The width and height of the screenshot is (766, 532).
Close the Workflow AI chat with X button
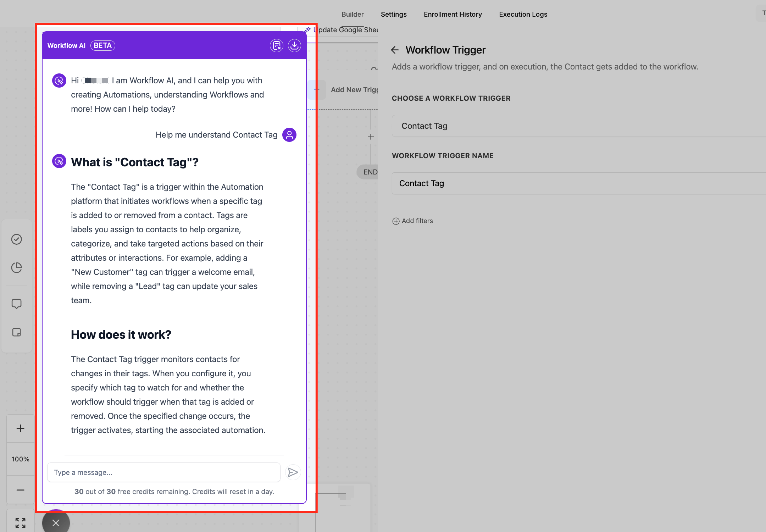point(56,523)
